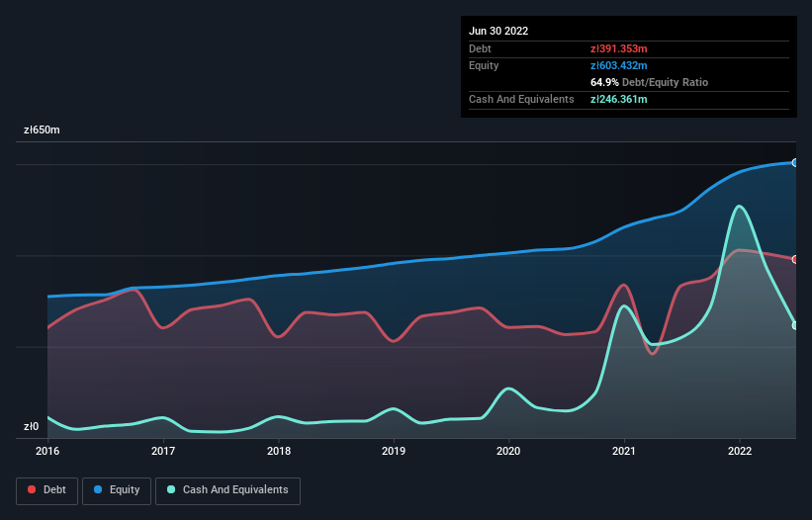Select the 2017 x-axis label
The height and width of the screenshot is (520, 812).
(163, 451)
